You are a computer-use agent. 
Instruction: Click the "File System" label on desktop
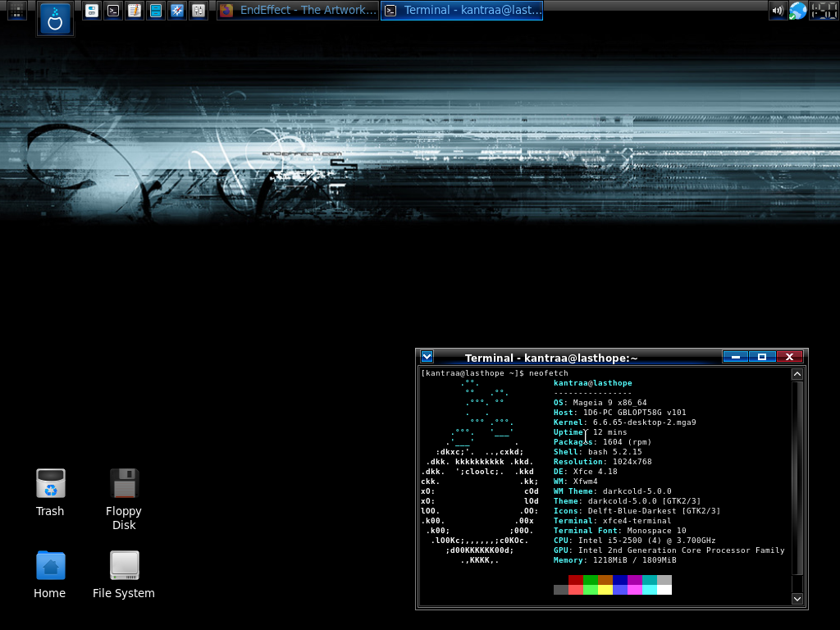(124, 593)
